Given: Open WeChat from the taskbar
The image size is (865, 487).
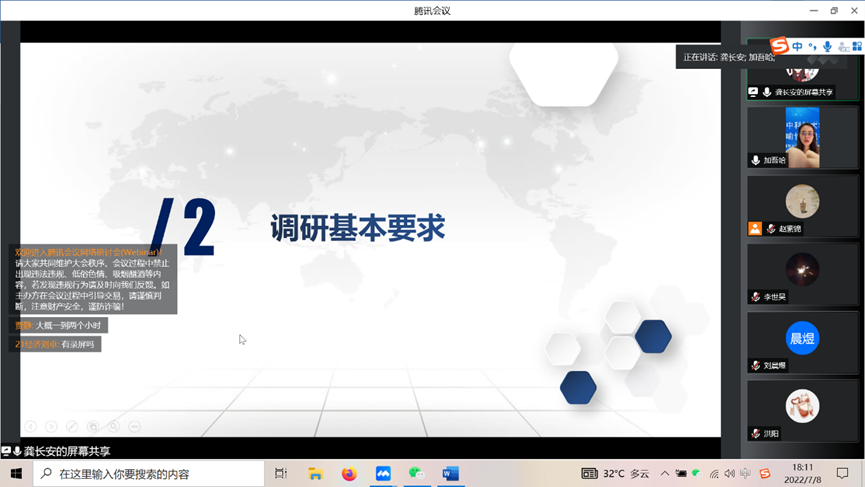Looking at the screenshot, I should 417,474.
